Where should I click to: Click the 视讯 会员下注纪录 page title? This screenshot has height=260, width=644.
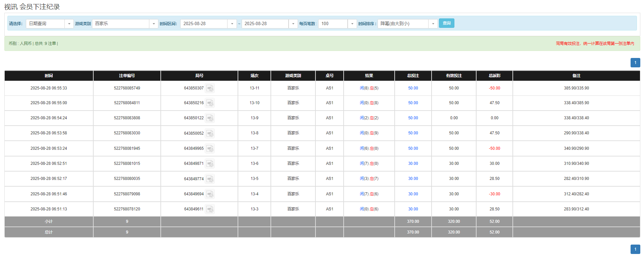32,7
